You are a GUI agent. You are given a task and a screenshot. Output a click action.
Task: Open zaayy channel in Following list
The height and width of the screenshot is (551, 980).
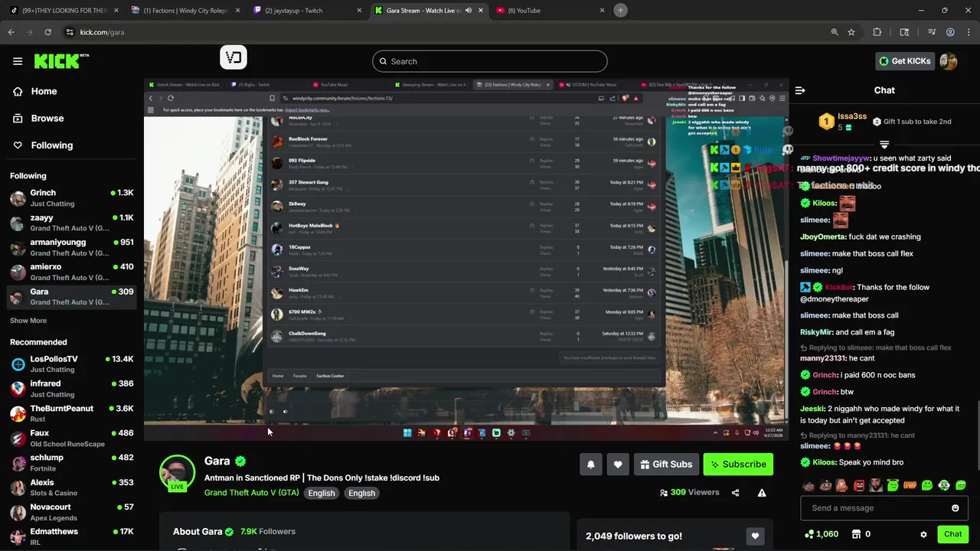[x=72, y=223]
